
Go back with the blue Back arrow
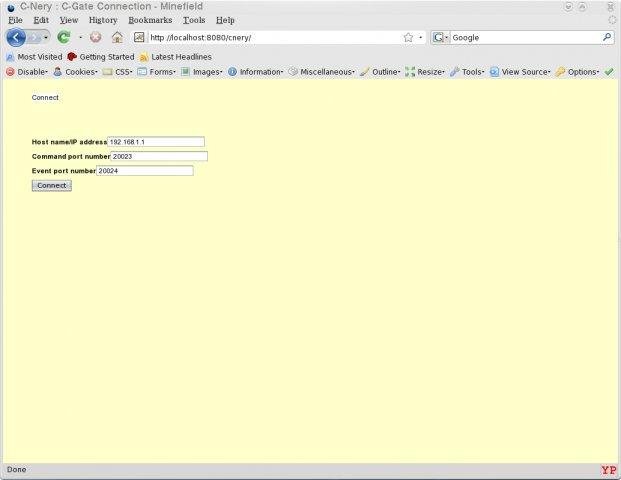point(16,38)
